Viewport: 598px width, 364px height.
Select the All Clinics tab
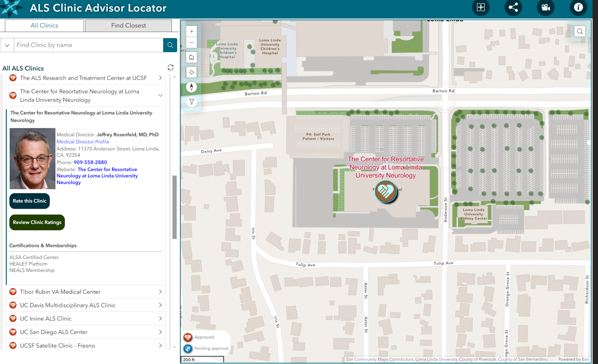pos(44,25)
